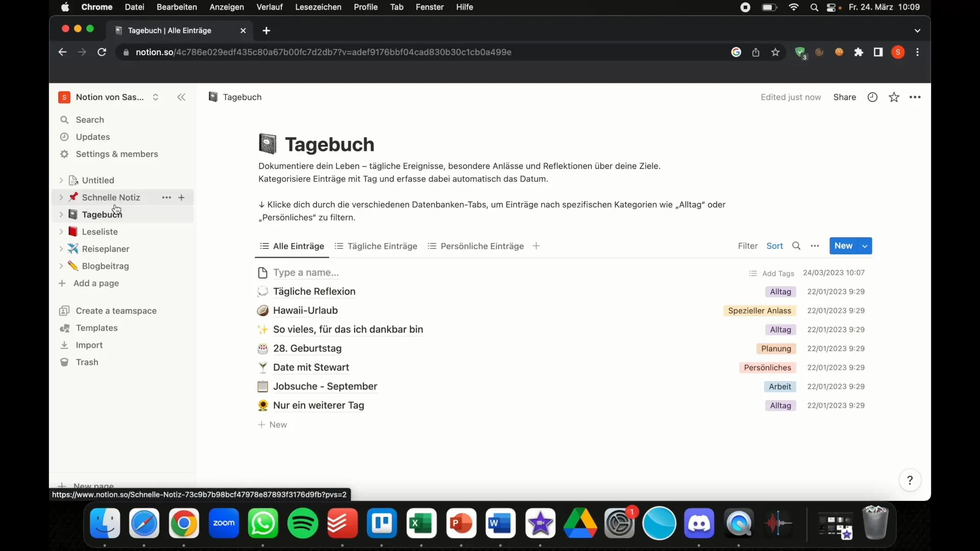
Task: Click the Filter button
Action: click(x=748, y=245)
